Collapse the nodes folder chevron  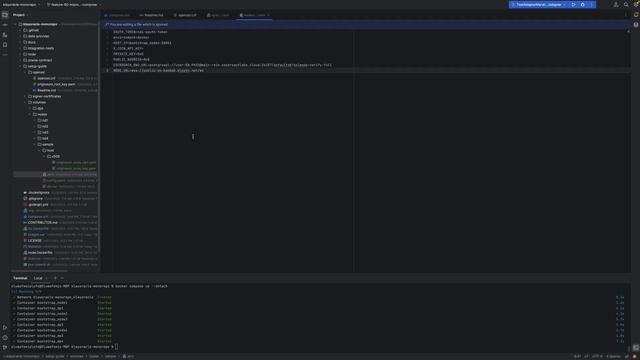coord(30,114)
